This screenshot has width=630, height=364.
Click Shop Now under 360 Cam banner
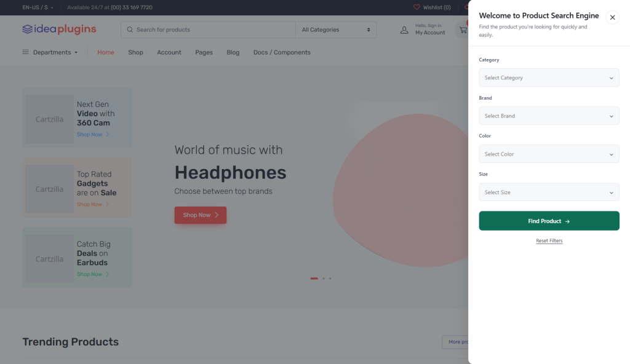pyautogui.click(x=93, y=135)
